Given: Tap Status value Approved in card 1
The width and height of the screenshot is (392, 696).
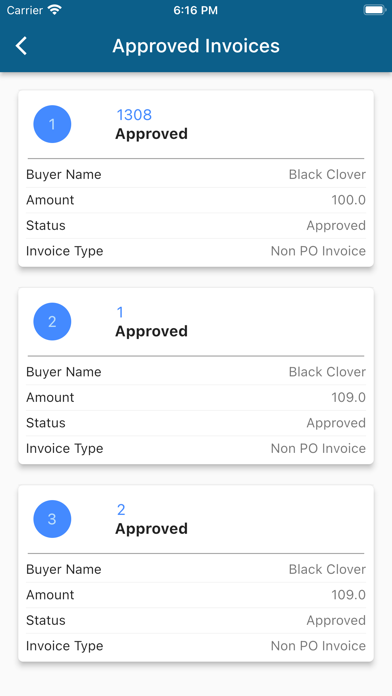Looking at the screenshot, I should coord(336,226).
